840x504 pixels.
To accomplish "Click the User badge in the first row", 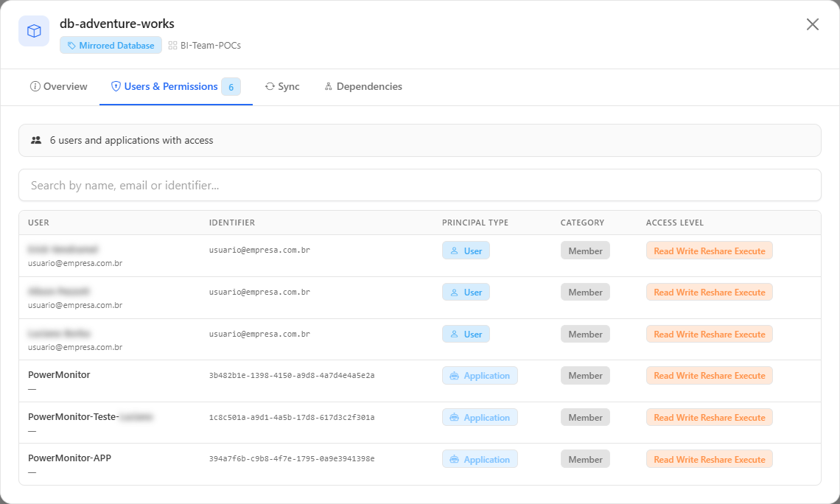I will click(466, 251).
